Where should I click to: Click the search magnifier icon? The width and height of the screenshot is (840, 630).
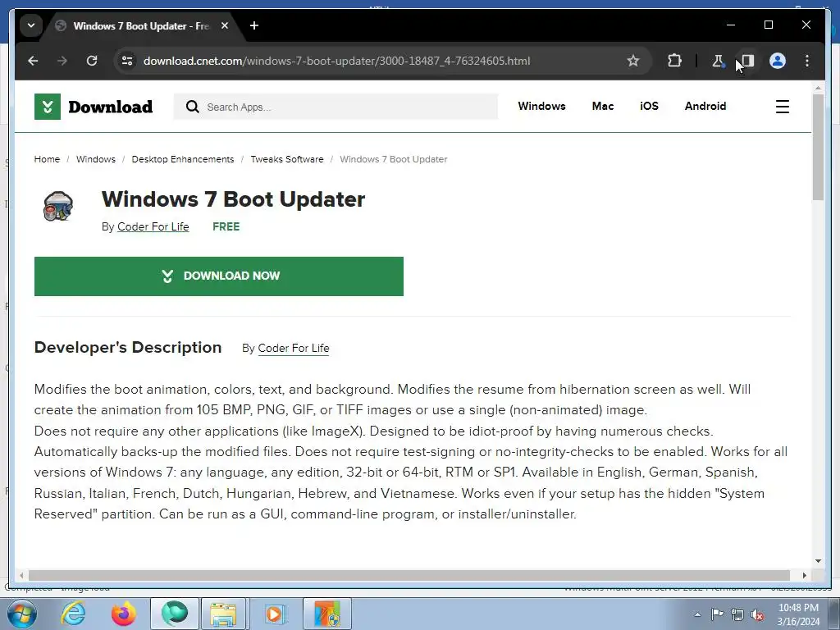(x=192, y=107)
